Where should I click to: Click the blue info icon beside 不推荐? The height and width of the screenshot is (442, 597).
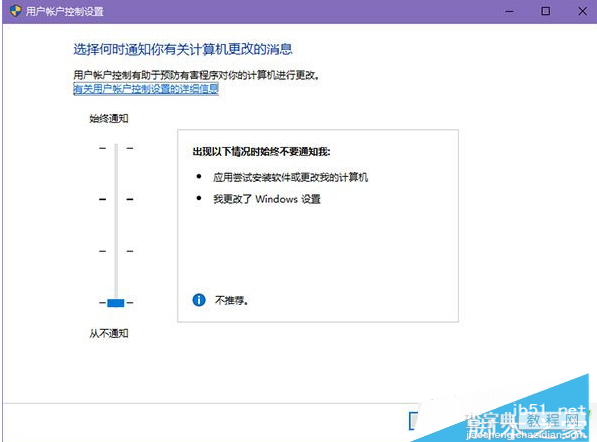pyautogui.click(x=199, y=300)
